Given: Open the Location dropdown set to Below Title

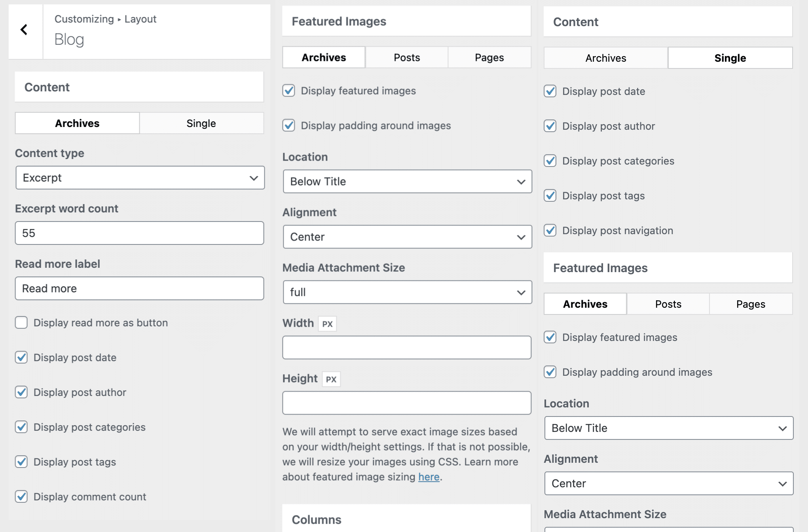Looking at the screenshot, I should pos(407,182).
